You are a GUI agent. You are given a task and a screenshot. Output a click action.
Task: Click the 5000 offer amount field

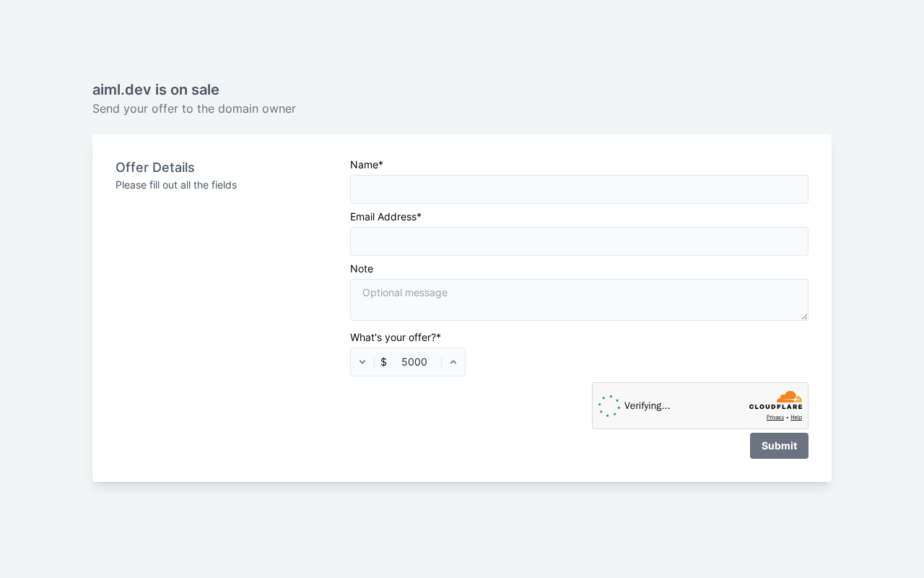pos(414,362)
